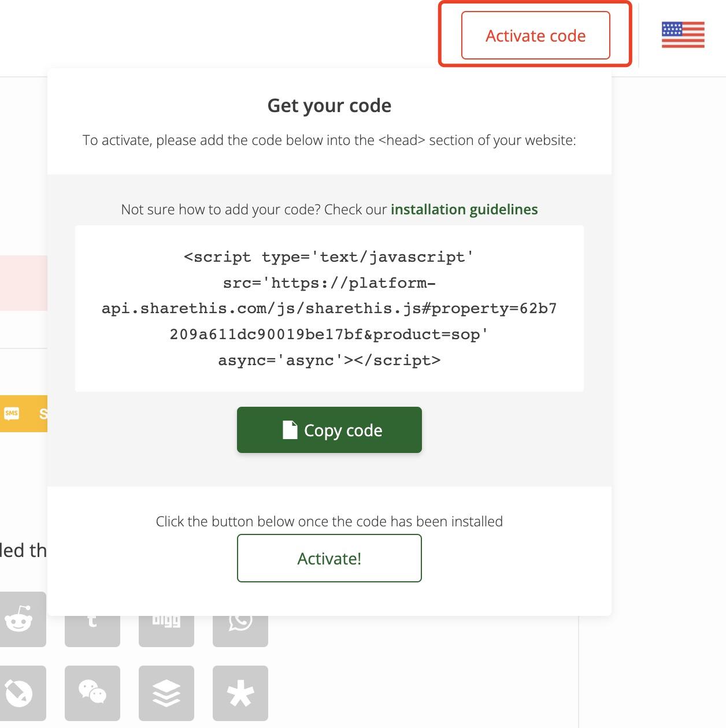Toggle the asterisk share network button

click(240, 693)
